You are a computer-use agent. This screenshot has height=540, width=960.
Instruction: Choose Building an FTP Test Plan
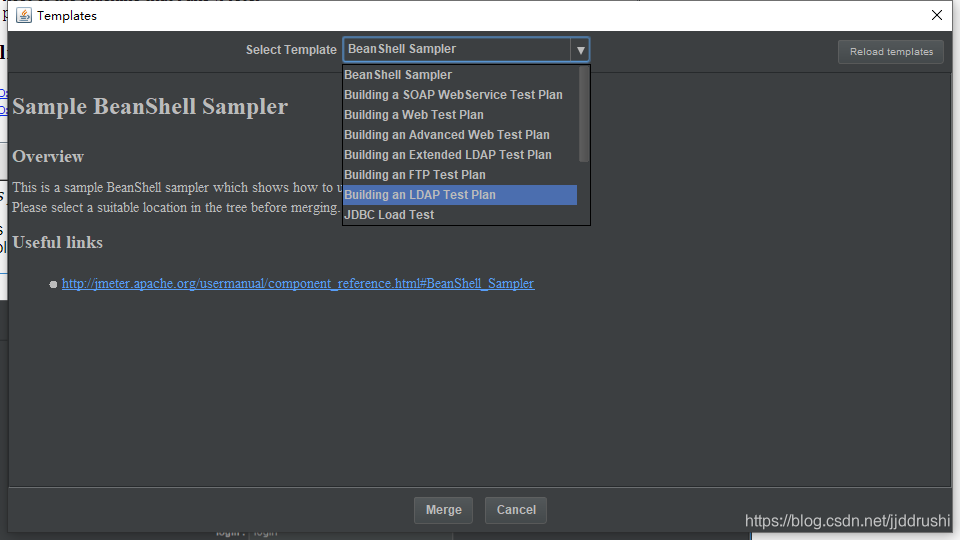[x=460, y=174]
